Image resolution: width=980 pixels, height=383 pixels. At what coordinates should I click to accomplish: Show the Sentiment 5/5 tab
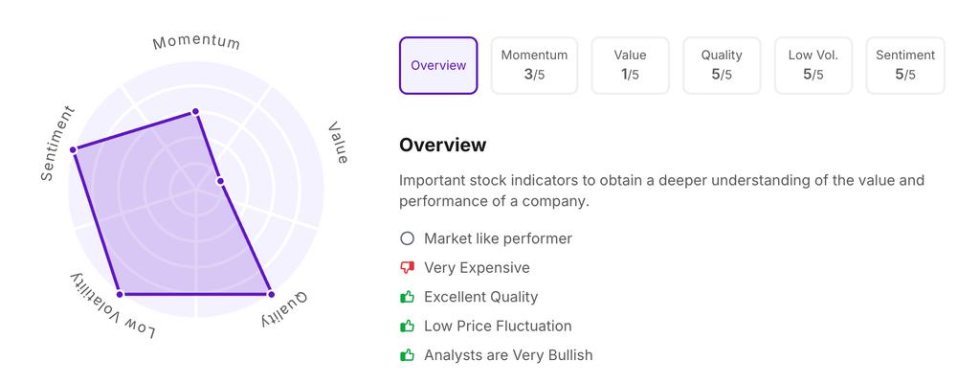905,66
